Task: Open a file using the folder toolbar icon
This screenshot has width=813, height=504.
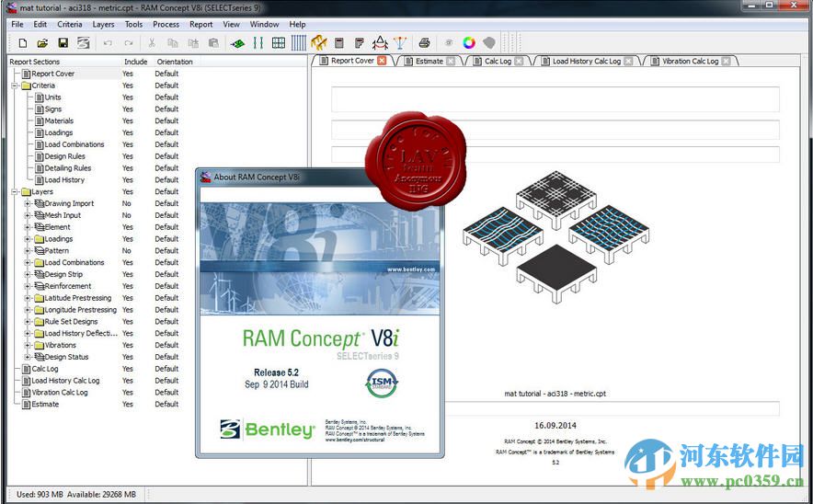Action: [x=42, y=43]
